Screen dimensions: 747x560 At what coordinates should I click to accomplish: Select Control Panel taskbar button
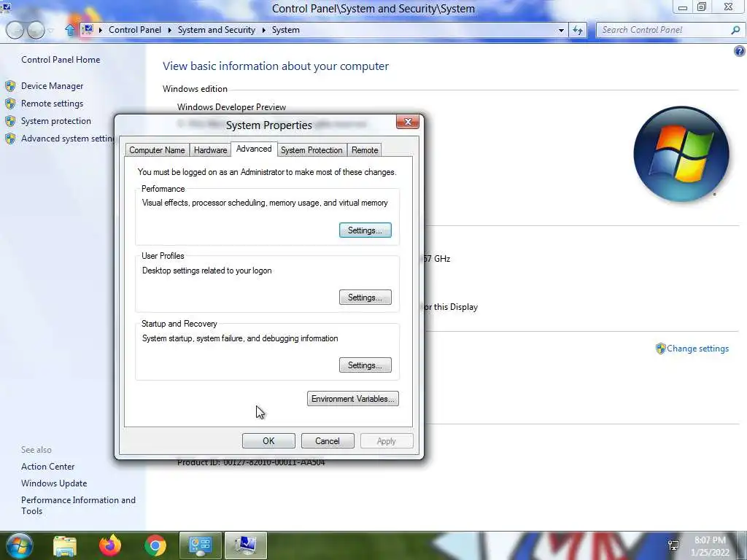[200, 545]
